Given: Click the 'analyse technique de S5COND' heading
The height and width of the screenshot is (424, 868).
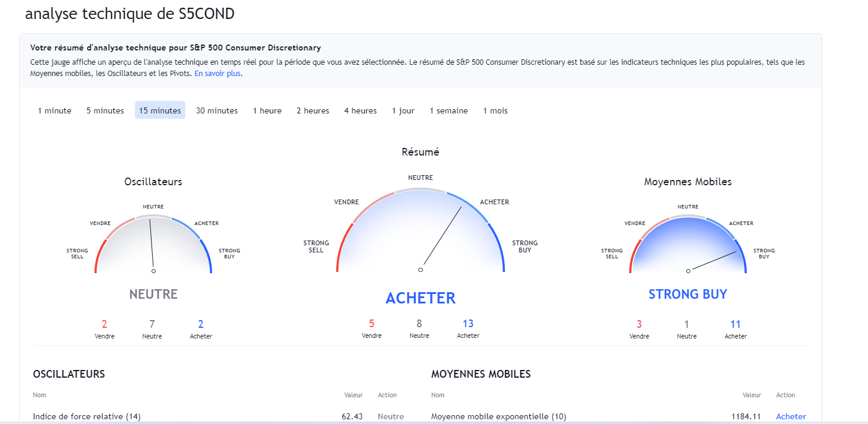Looking at the screenshot, I should click(x=130, y=14).
